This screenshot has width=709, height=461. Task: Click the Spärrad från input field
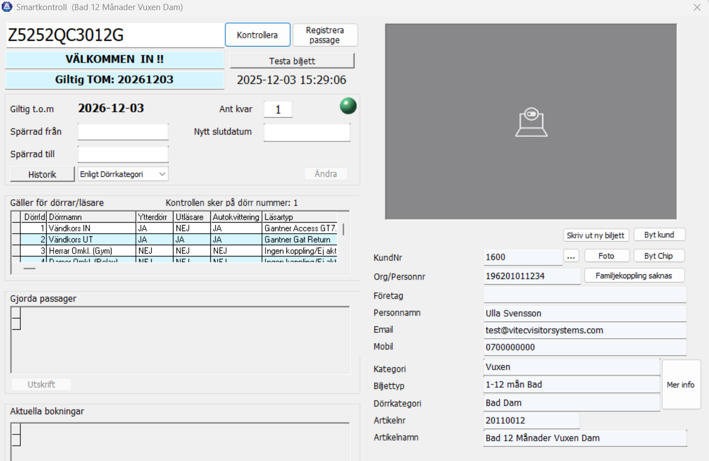[123, 132]
